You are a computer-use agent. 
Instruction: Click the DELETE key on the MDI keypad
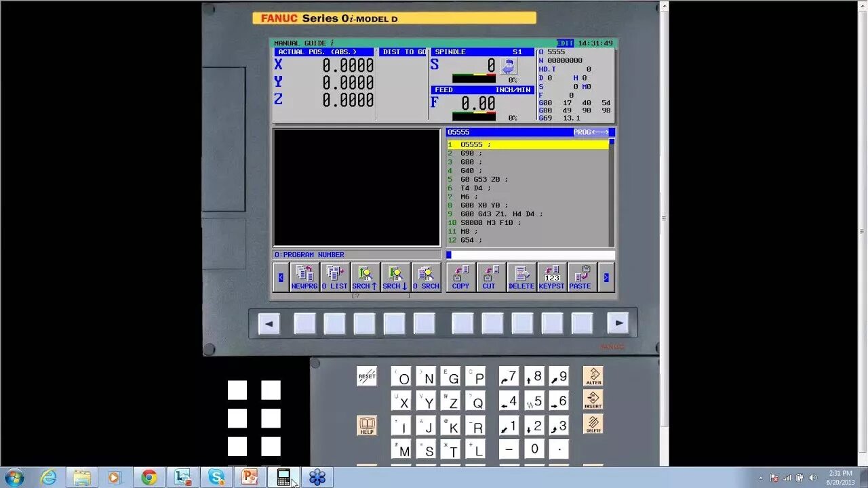[593, 424]
